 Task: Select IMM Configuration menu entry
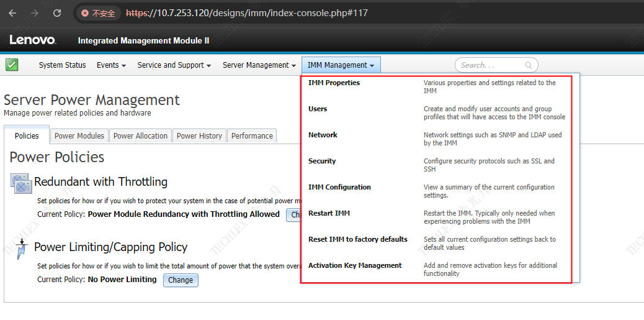[x=339, y=187]
